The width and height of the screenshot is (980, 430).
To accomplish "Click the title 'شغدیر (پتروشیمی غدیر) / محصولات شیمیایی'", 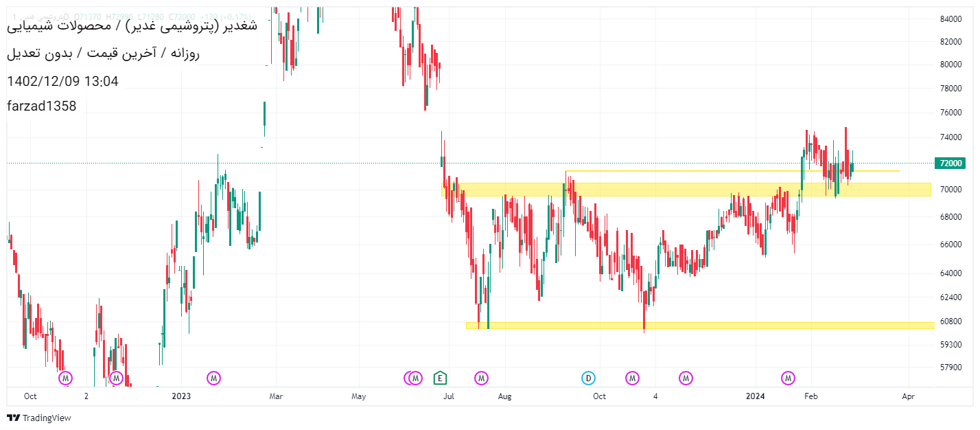I will click(x=132, y=26).
